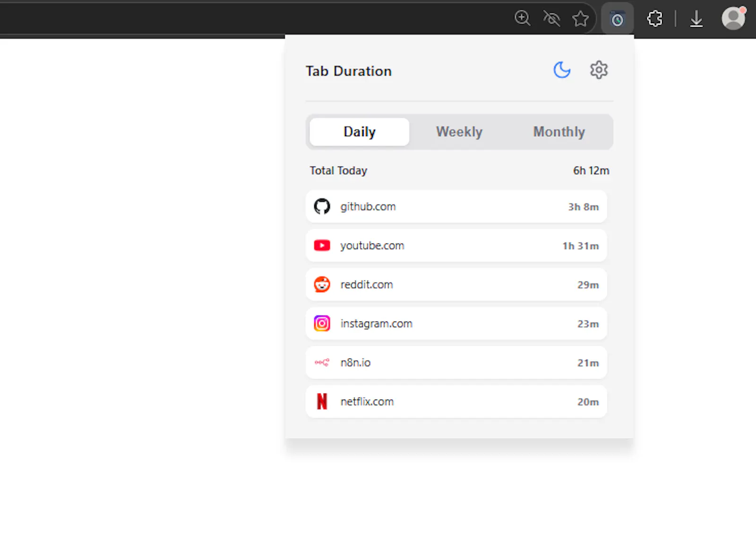The width and height of the screenshot is (756, 541).
Task: Click the 6h 12m total time
Action: 591,171
